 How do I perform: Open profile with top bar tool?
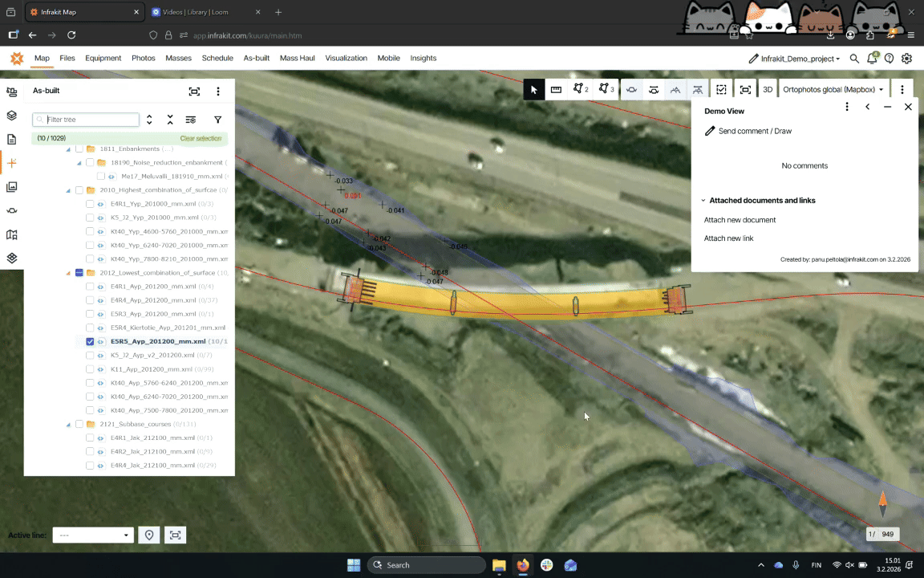(x=698, y=90)
